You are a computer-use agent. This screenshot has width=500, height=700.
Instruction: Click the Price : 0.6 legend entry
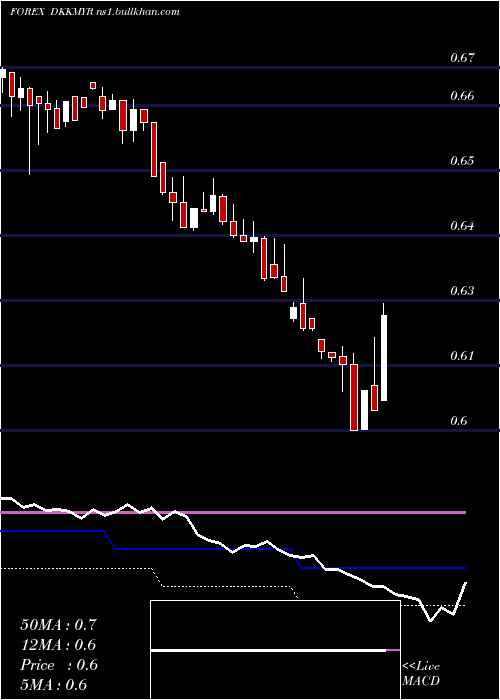(x=58, y=665)
